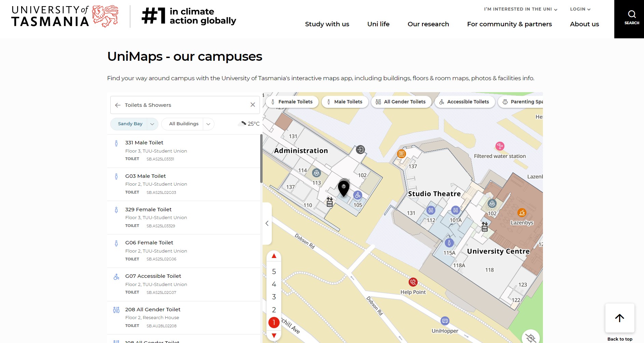Open Our research menu
Viewport: 644px width, 343px height.
tap(428, 24)
